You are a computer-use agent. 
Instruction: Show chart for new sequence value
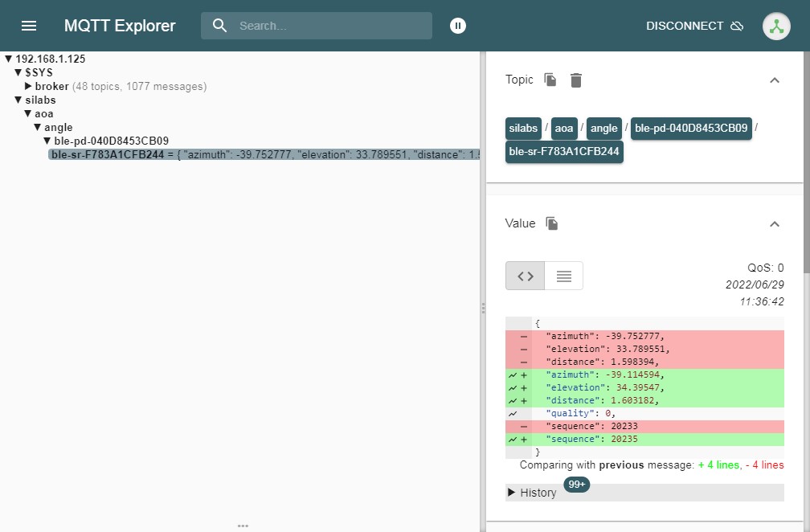pos(513,440)
